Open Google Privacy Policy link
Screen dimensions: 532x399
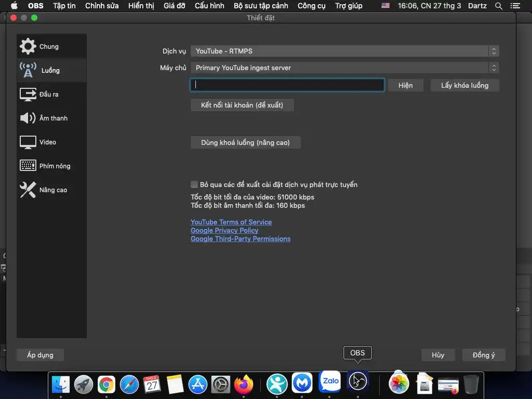(224, 230)
